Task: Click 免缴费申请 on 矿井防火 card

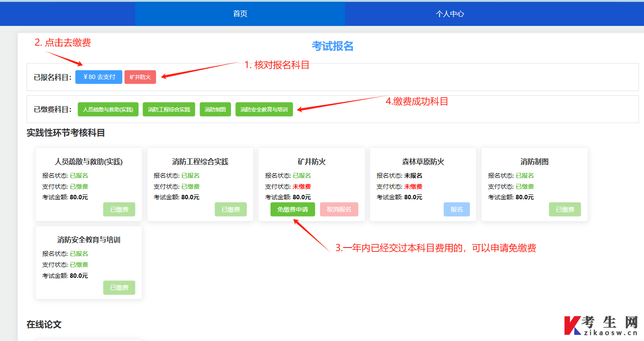Action: click(292, 209)
